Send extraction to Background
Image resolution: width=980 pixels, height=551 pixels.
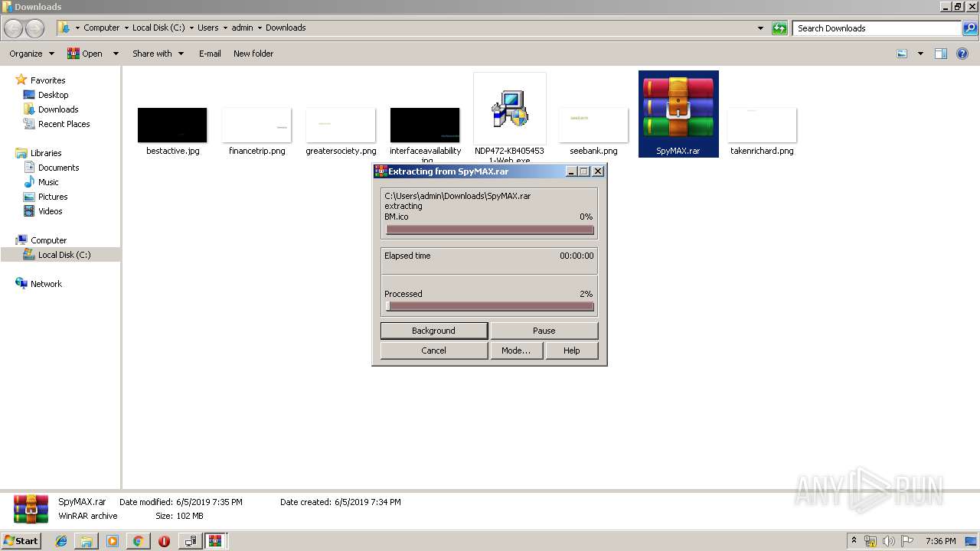tap(434, 331)
